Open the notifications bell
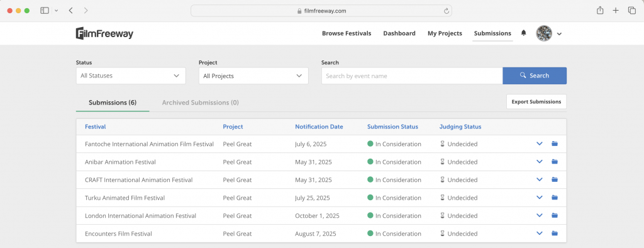The width and height of the screenshot is (644, 248). [x=524, y=33]
